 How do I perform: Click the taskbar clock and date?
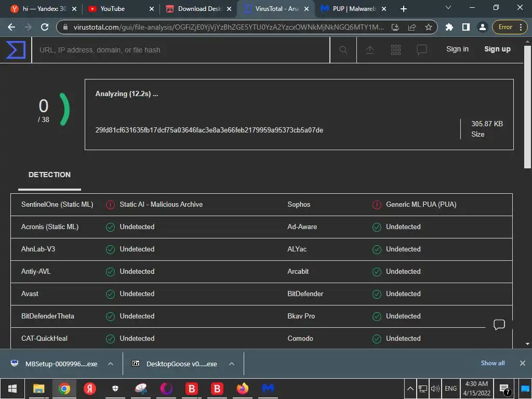[477, 389]
